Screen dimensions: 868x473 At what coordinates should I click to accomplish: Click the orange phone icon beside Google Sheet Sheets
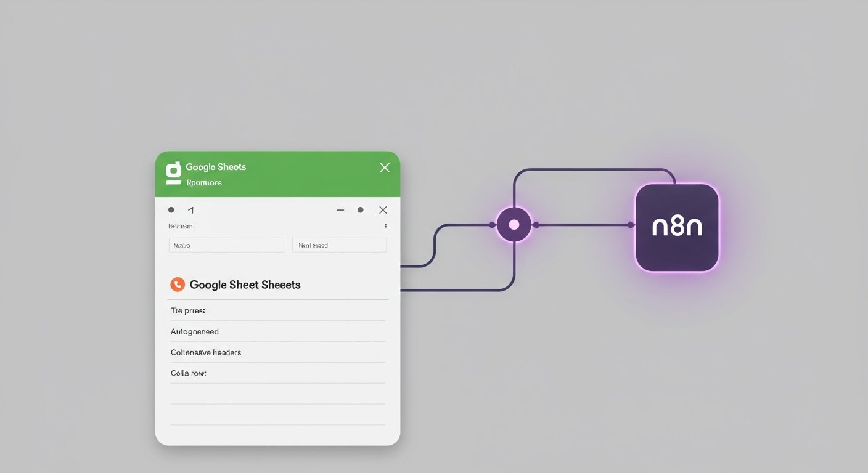point(178,284)
